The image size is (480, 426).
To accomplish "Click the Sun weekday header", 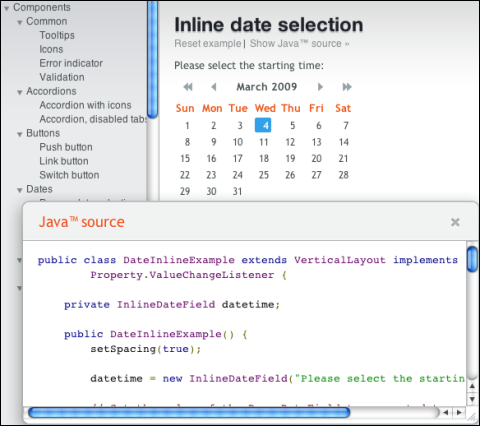I will coord(185,108).
